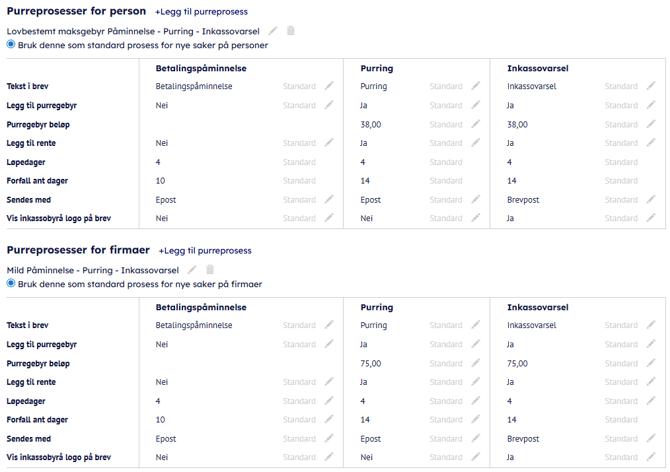The height and width of the screenshot is (472, 670).
Task: Click +Legg til purreprosess for firmaer
Action: click(x=205, y=250)
